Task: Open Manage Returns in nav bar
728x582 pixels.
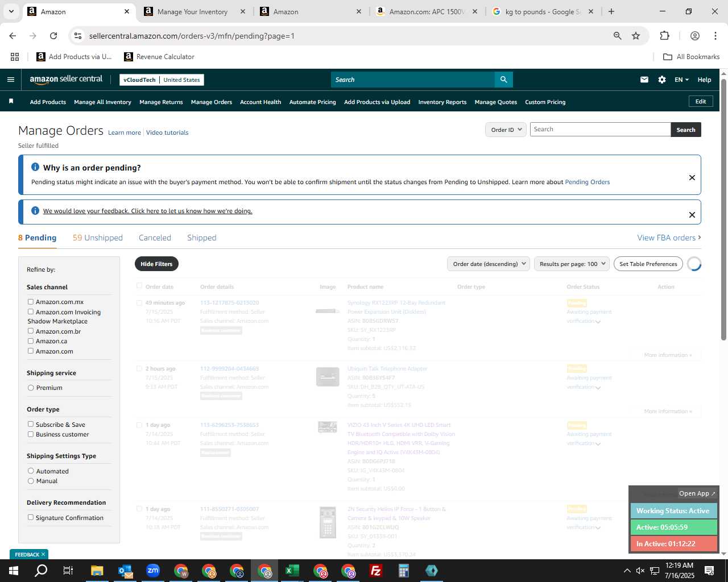Action: [x=161, y=102]
